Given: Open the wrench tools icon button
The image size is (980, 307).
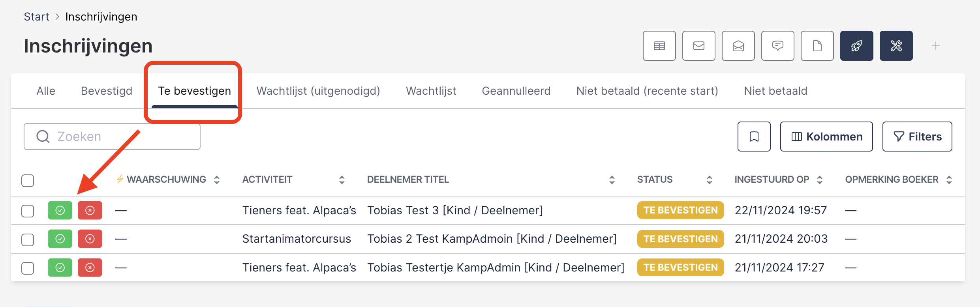Looking at the screenshot, I should tap(896, 46).
